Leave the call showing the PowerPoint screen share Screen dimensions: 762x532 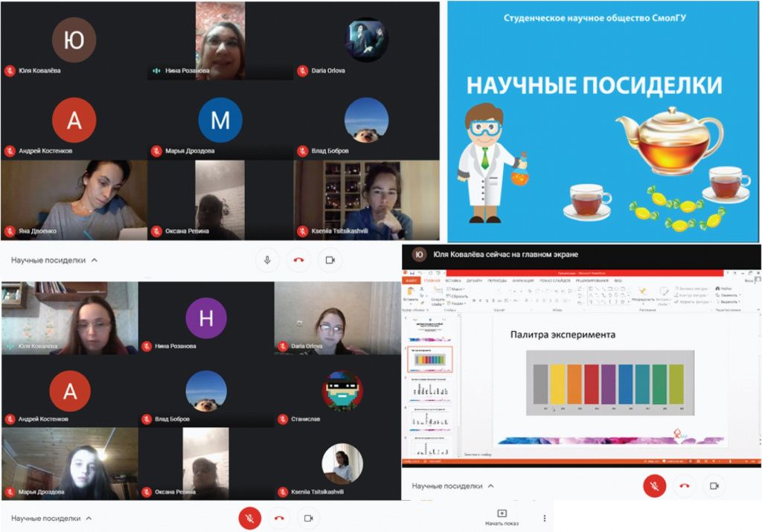685,486
